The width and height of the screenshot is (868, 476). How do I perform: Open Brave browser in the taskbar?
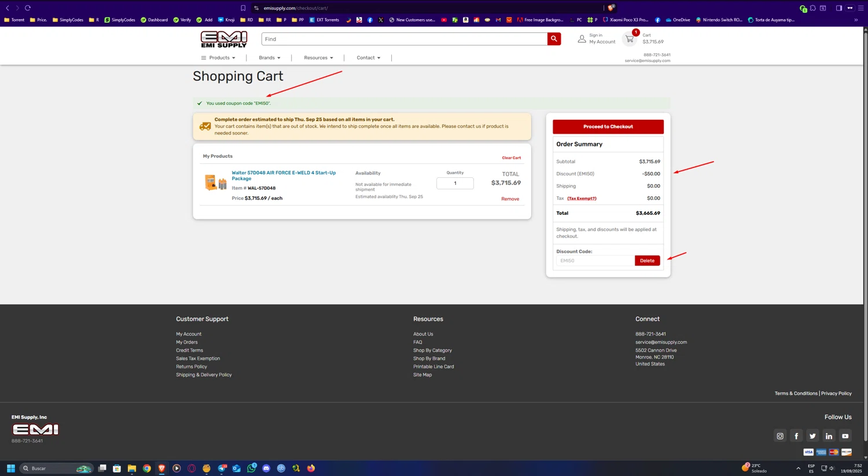pos(161,468)
